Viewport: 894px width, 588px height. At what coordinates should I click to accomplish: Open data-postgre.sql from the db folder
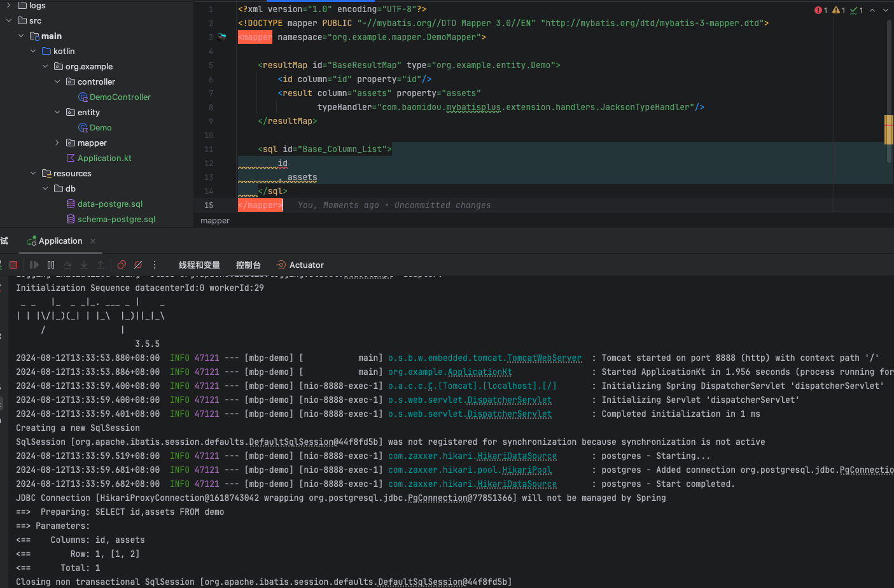tap(110, 204)
